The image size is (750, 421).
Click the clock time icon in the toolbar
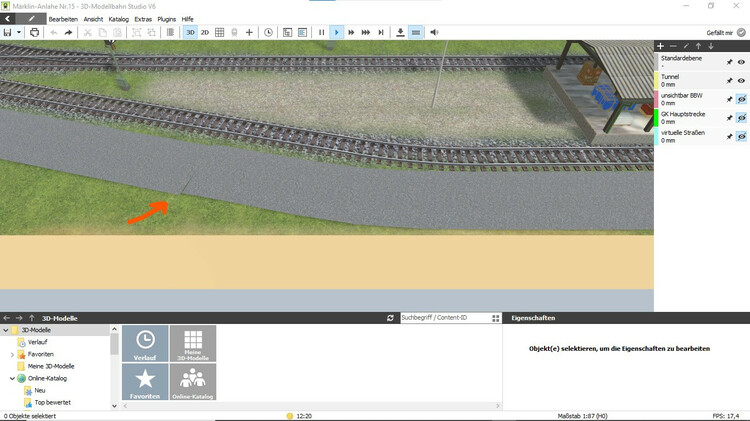(268, 32)
